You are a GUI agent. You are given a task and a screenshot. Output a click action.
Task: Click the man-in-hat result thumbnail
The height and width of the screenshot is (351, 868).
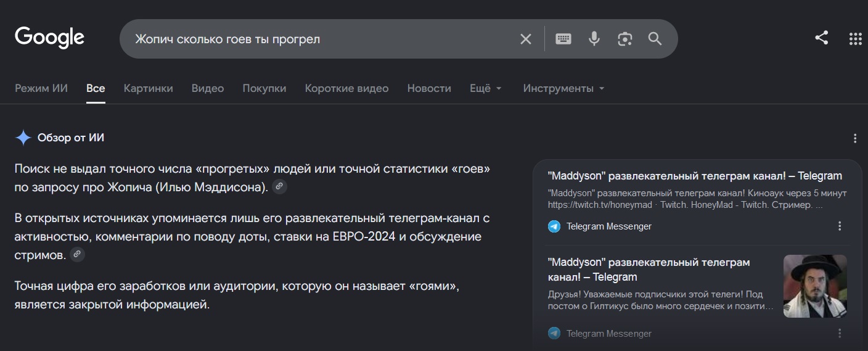(814, 286)
